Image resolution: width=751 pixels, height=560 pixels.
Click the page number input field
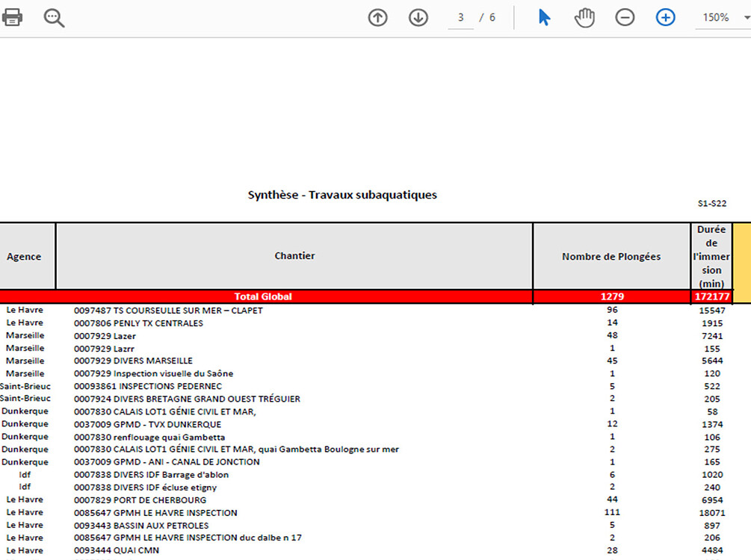461,16
